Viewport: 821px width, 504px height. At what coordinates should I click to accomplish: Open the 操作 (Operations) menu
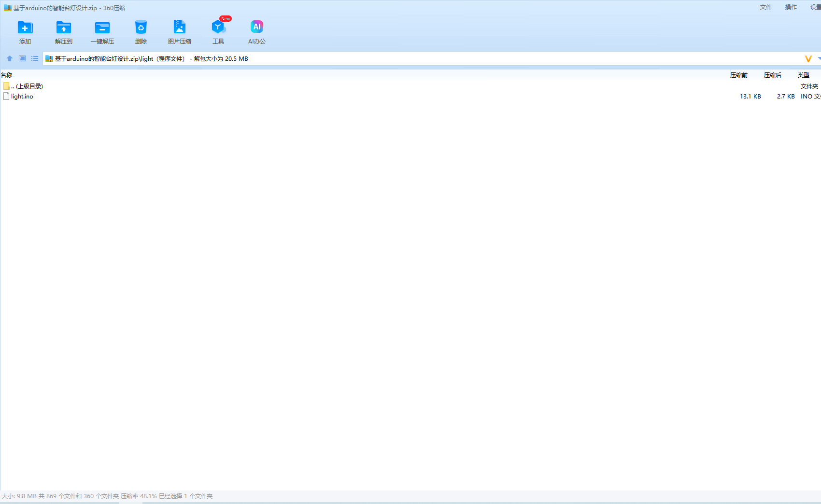click(791, 7)
